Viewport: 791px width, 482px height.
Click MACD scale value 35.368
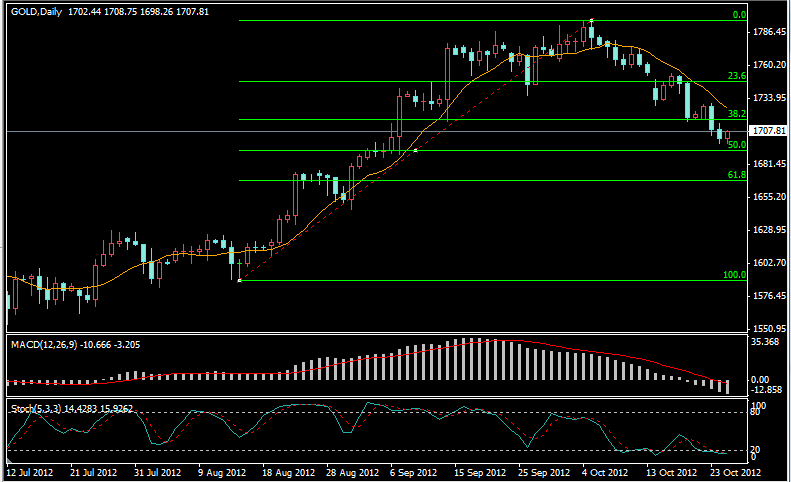point(765,342)
